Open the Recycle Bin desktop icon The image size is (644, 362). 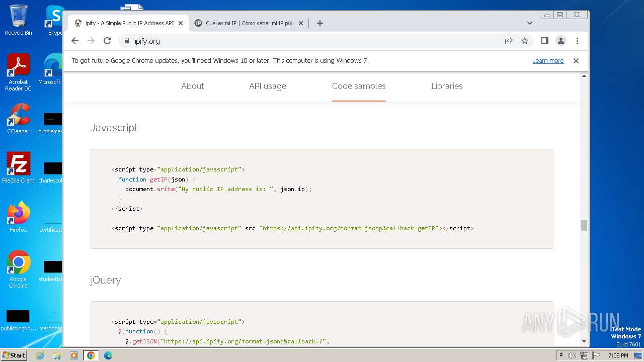point(18,20)
